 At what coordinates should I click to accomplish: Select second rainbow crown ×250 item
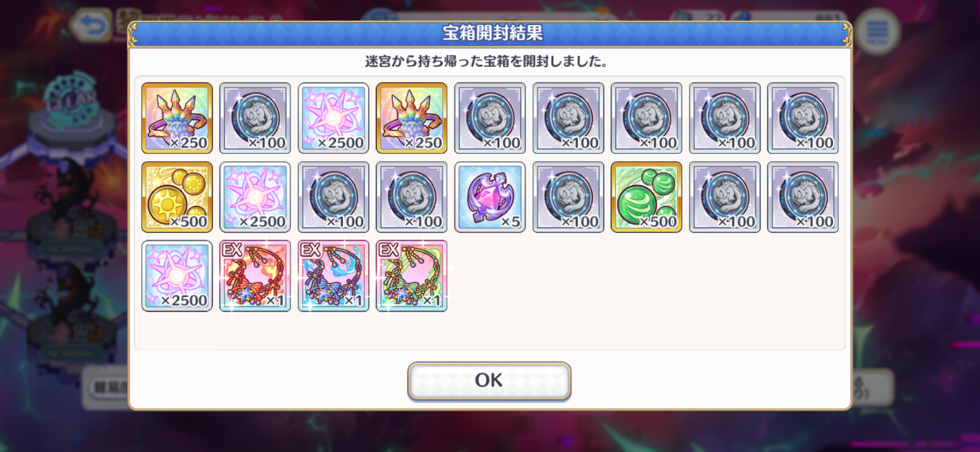(x=411, y=118)
